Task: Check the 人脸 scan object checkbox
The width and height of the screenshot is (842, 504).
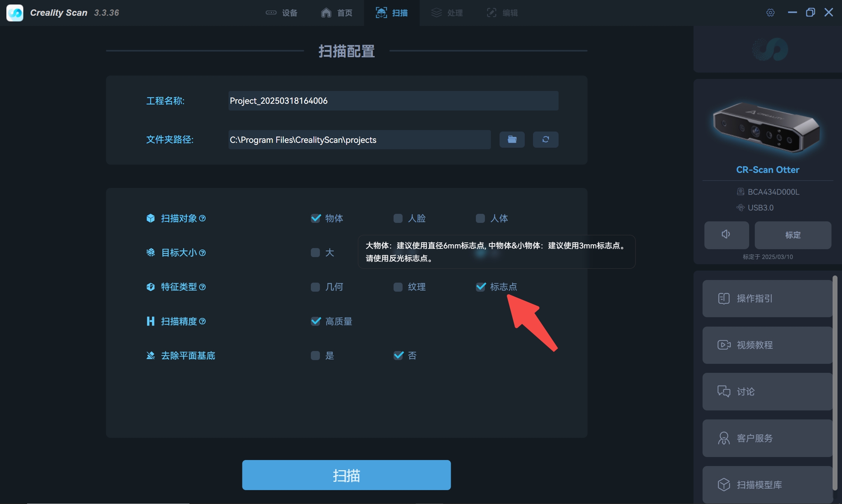Action: pyautogui.click(x=398, y=218)
